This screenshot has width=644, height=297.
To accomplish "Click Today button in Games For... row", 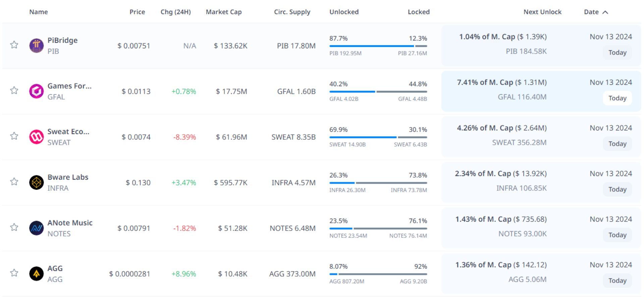I will pyautogui.click(x=617, y=98).
